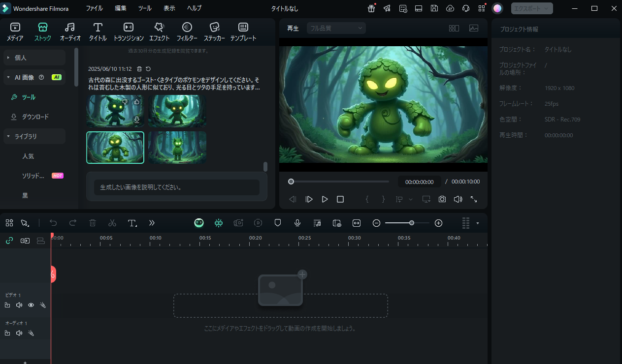Open the メディア media tab
The image size is (622, 364).
coord(15,32)
